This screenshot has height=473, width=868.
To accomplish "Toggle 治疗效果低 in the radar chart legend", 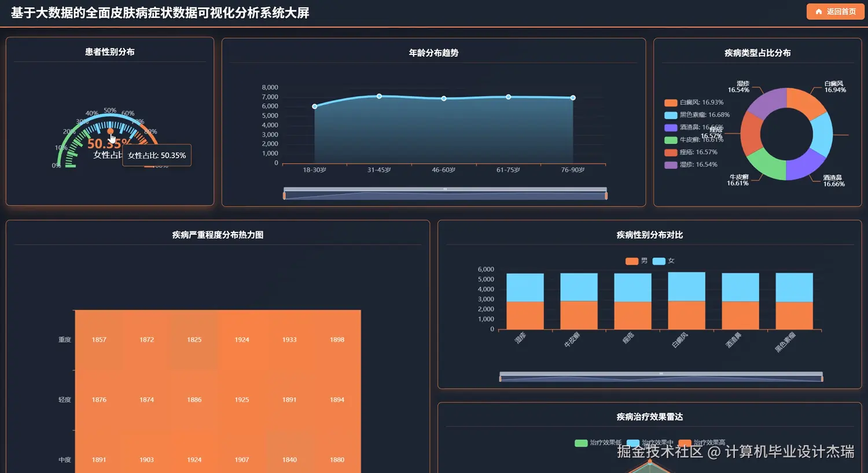I will pos(581,442).
